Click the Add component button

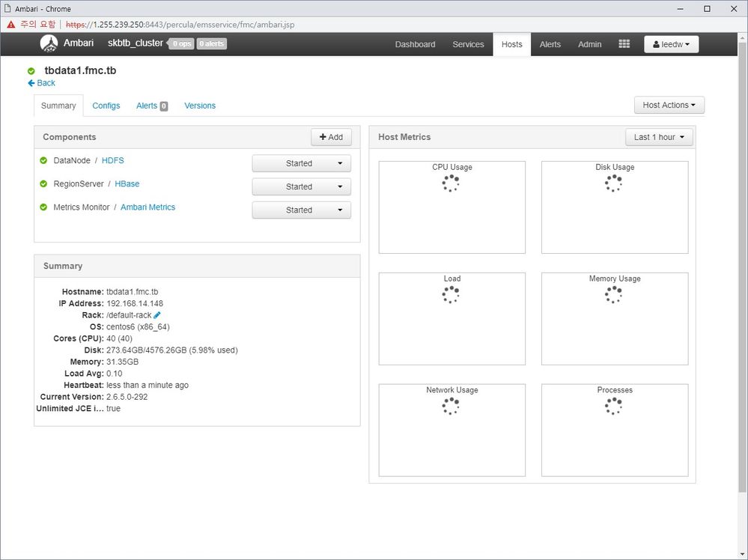coord(331,137)
